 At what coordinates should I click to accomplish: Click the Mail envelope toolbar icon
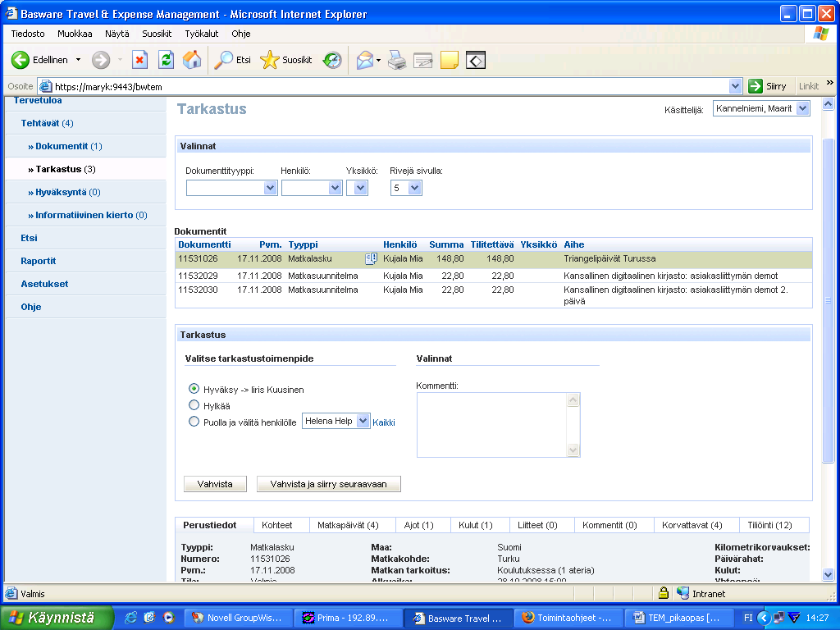coord(365,60)
